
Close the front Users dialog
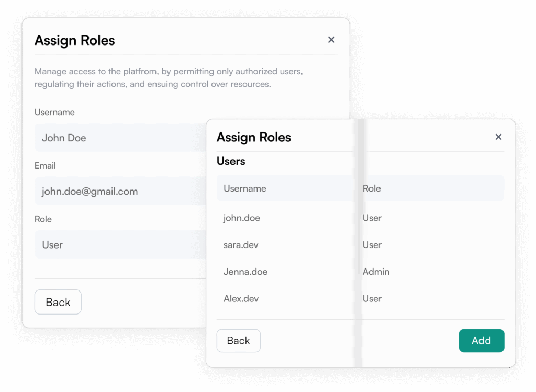click(x=498, y=137)
